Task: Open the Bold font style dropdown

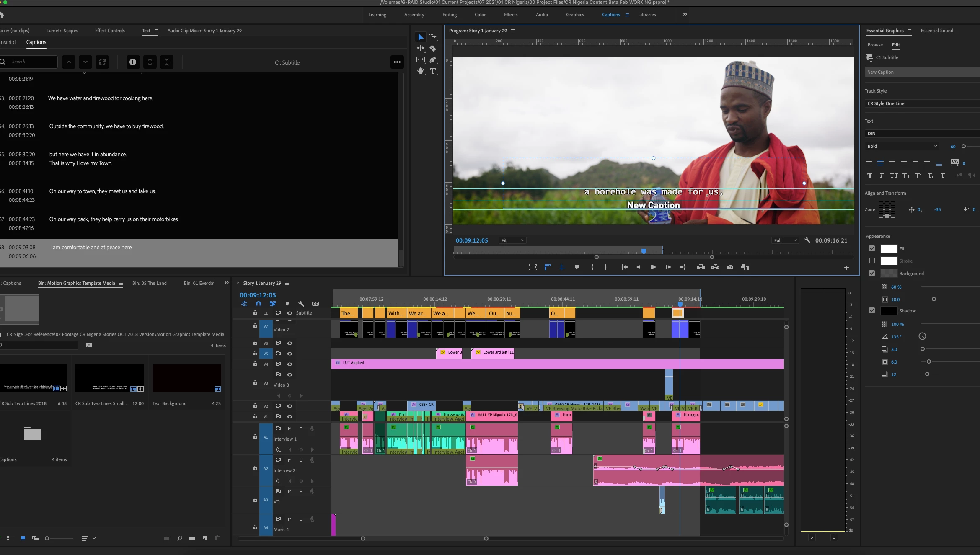Action: tap(901, 146)
